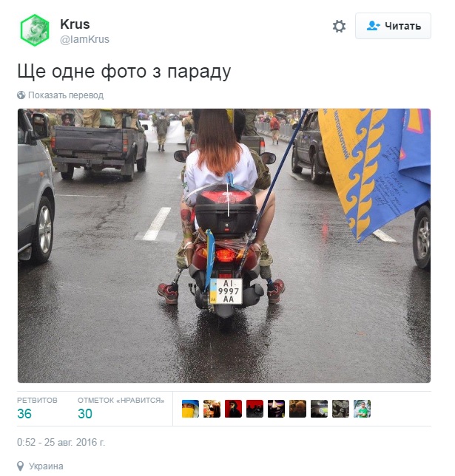
Task: Open the @IamKrus handle link
Action: pyautogui.click(x=84, y=39)
